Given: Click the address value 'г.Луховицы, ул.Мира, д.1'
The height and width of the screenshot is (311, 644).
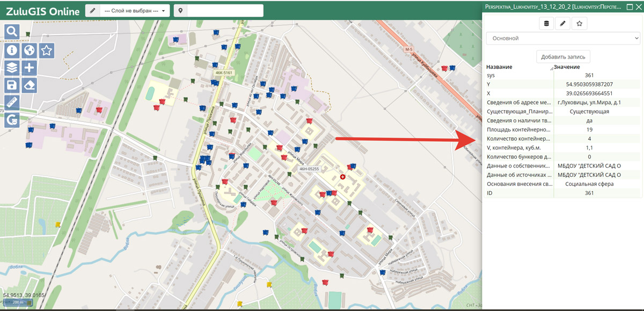Looking at the screenshot, I should point(589,103).
